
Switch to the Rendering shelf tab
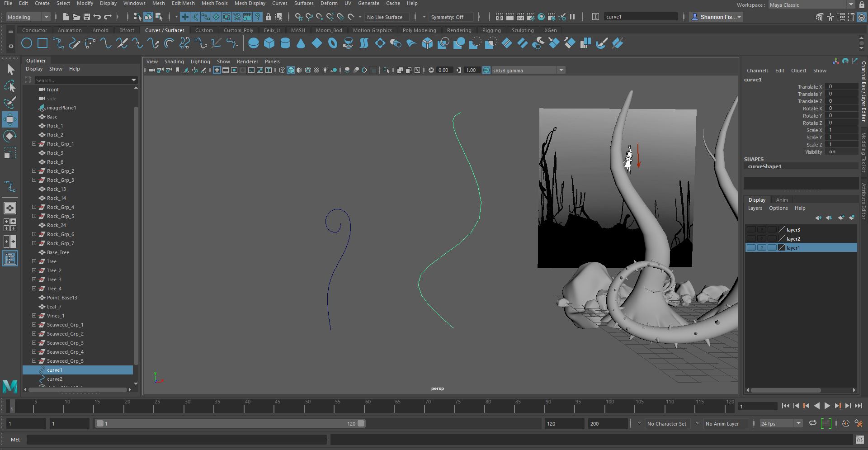click(459, 30)
